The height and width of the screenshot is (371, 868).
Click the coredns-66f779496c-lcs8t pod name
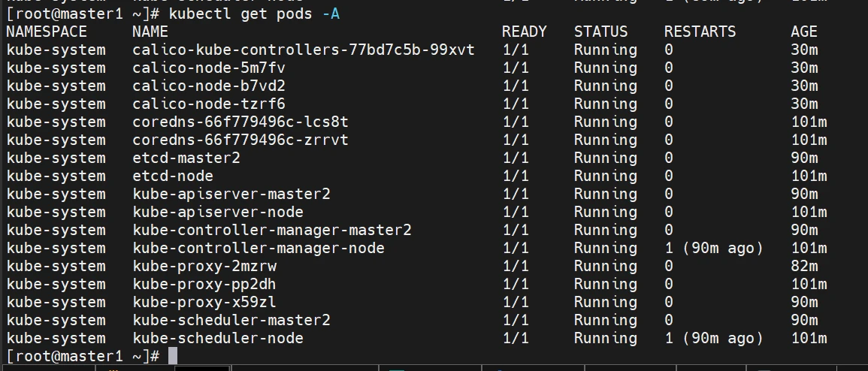240,122
